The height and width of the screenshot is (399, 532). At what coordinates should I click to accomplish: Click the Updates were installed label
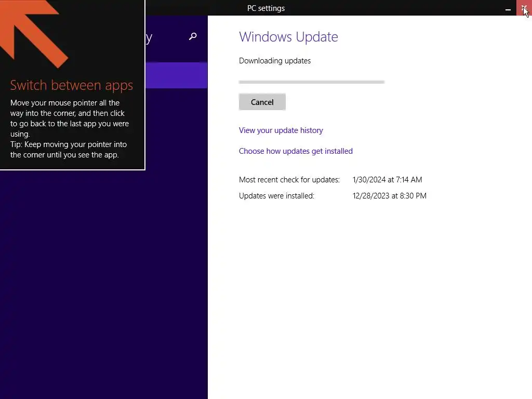click(x=276, y=196)
